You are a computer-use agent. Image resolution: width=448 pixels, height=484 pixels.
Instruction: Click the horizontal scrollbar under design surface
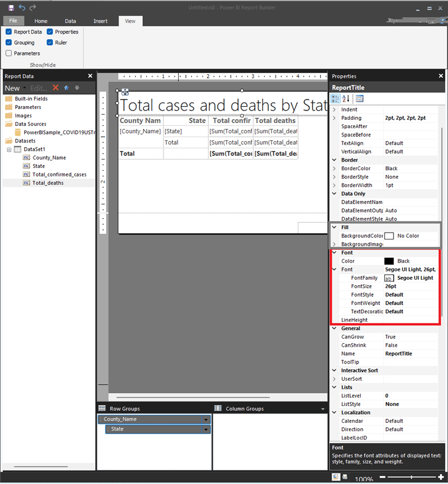coord(193,398)
